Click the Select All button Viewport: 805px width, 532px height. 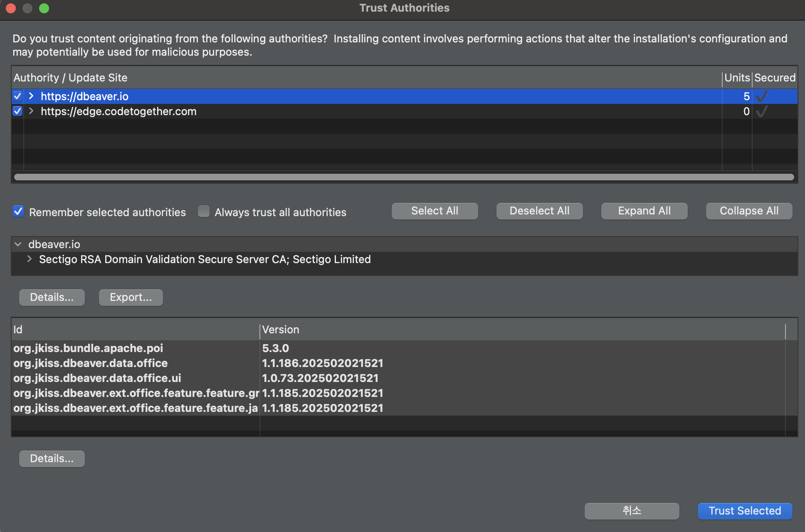(x=435, y=211)
